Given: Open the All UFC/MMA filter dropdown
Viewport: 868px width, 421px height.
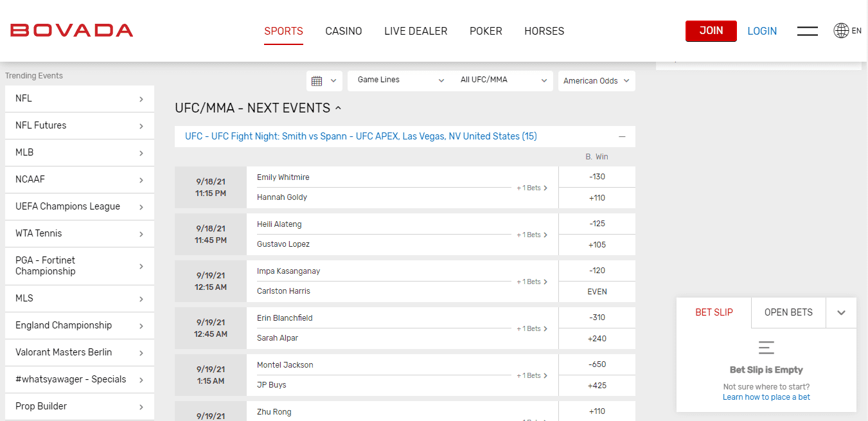Looking at the screenshot, I should (x=503, y=80).
